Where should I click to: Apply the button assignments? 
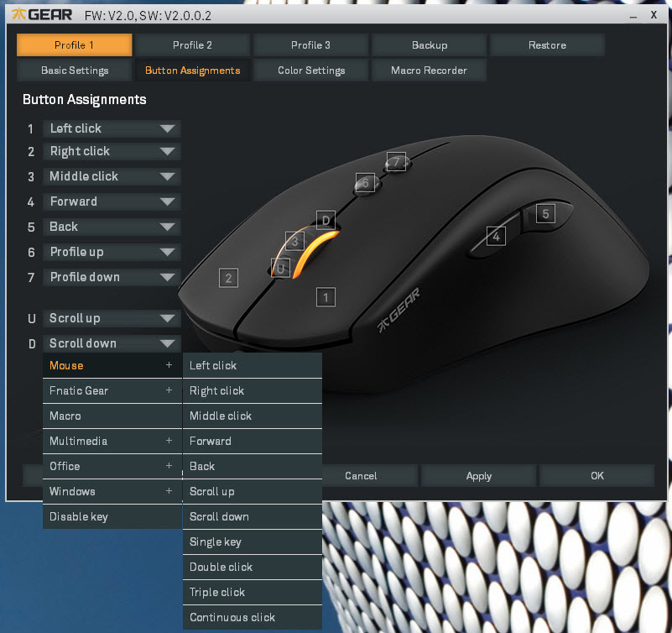(x=479, y=476)
